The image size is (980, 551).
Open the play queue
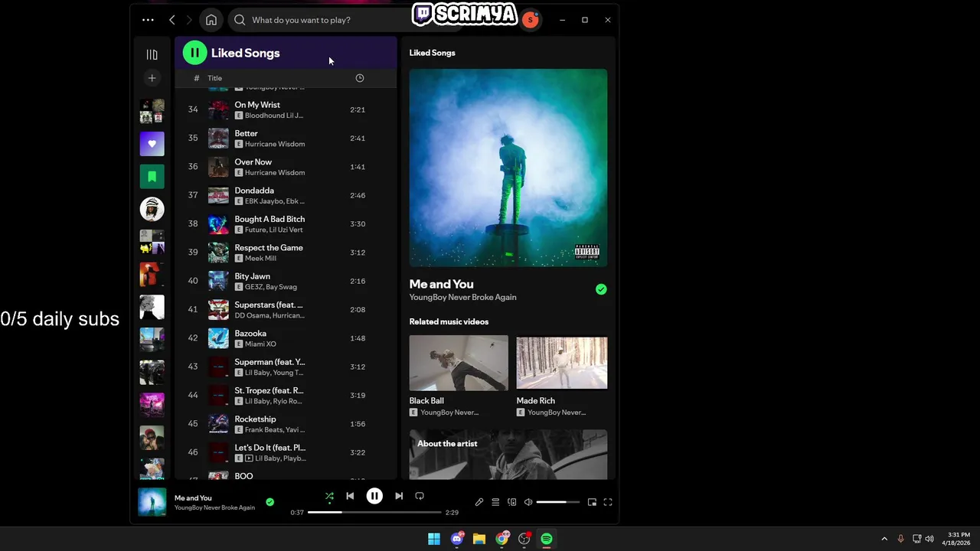pos(495,502)
